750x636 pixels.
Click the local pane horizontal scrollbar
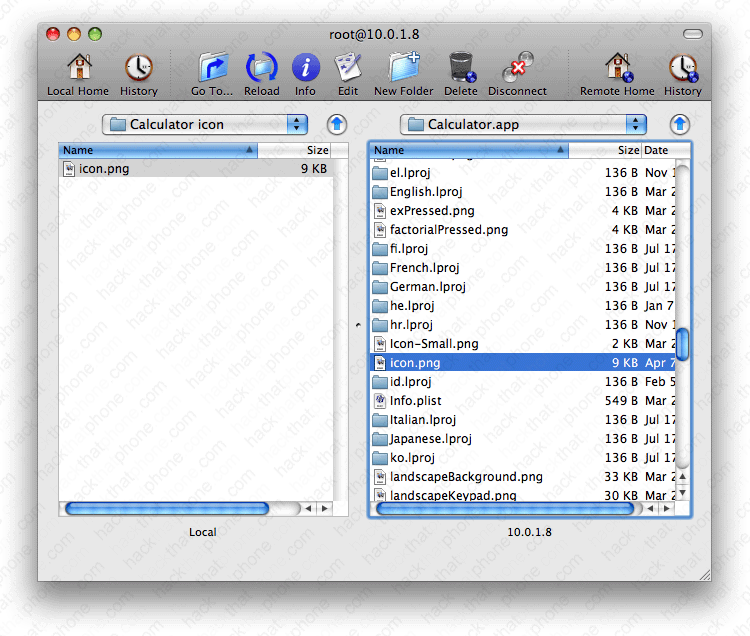click(166, 508)
